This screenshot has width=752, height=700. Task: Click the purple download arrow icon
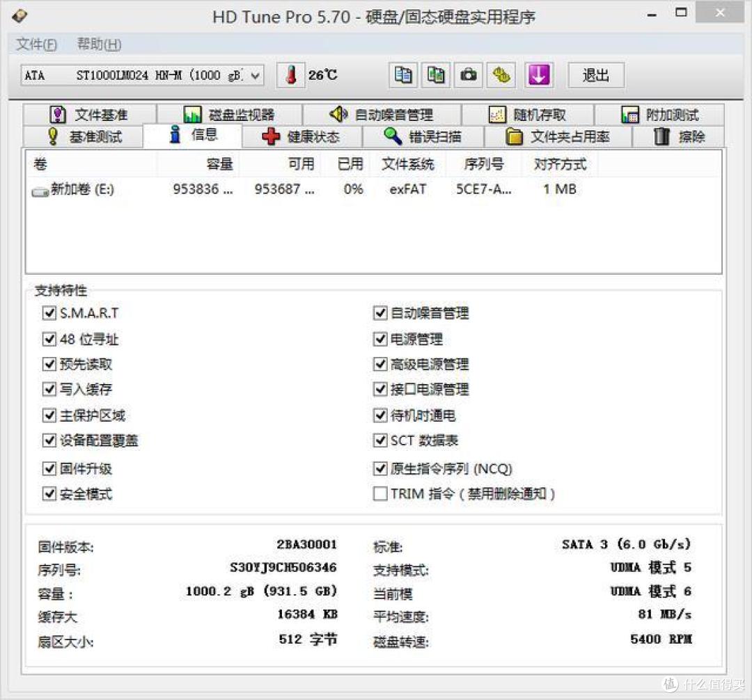pos(538,75)
